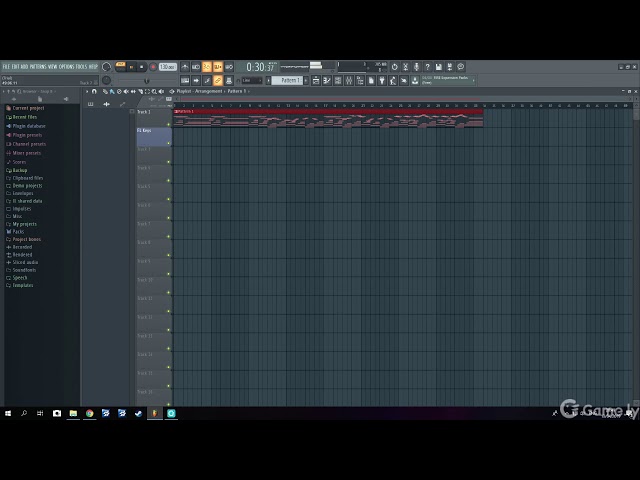
Task: Select the playlist paint brush tool
Action: (x=112, y=91)
